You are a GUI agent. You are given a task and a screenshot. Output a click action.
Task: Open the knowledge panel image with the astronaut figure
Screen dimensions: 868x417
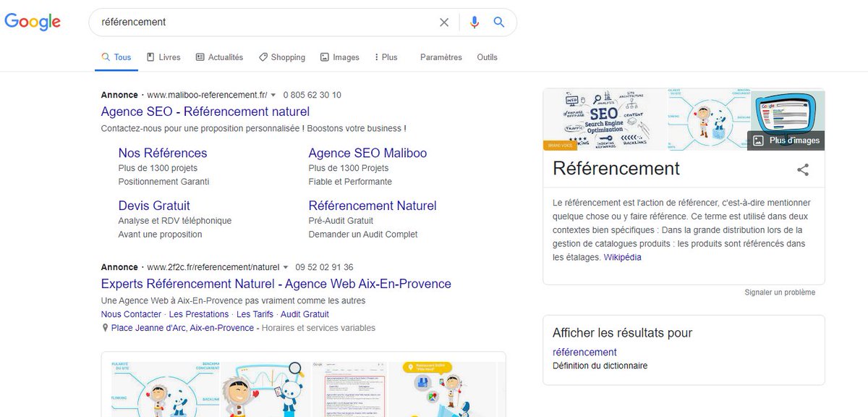(x=709, y=119)
